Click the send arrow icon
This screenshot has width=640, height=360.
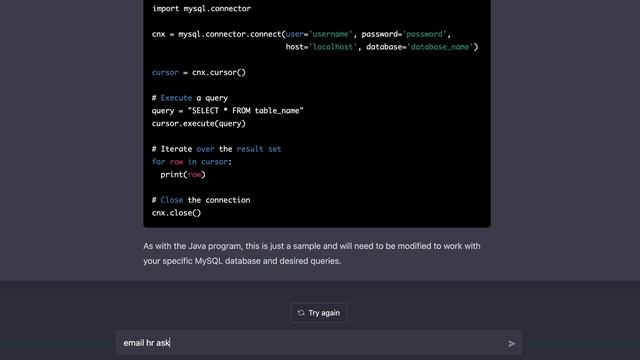click(511, 344)
